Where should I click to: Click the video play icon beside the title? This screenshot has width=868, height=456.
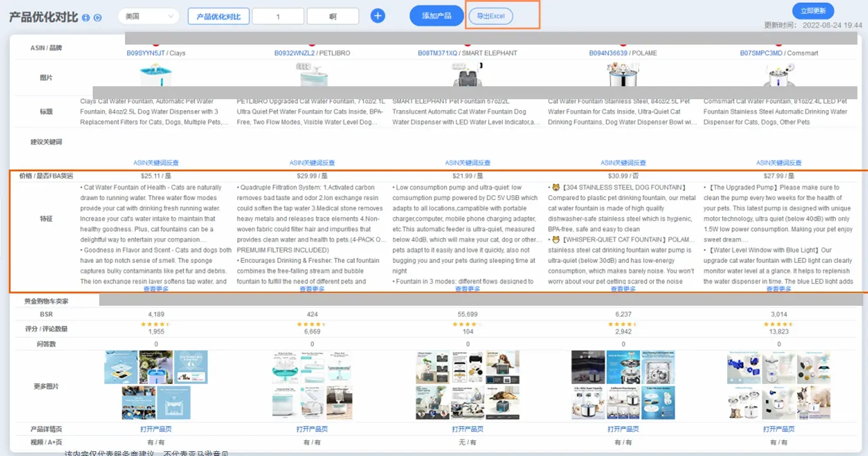[97, 18]
